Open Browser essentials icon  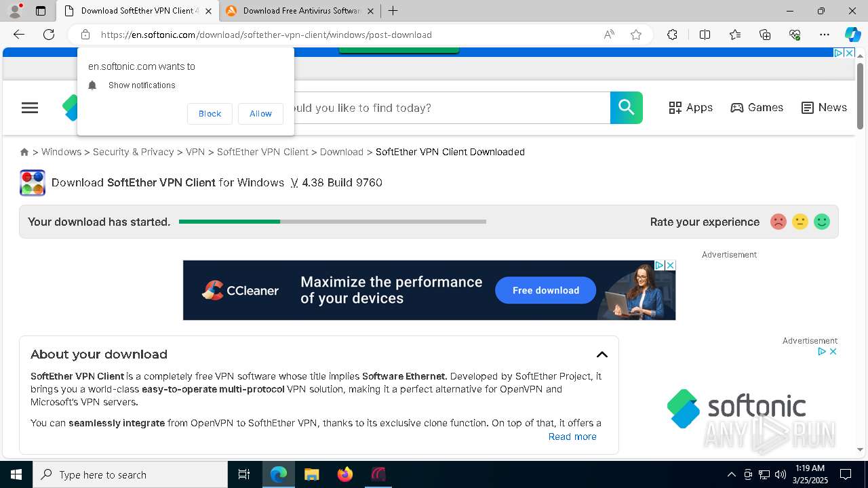coord(795,35)
